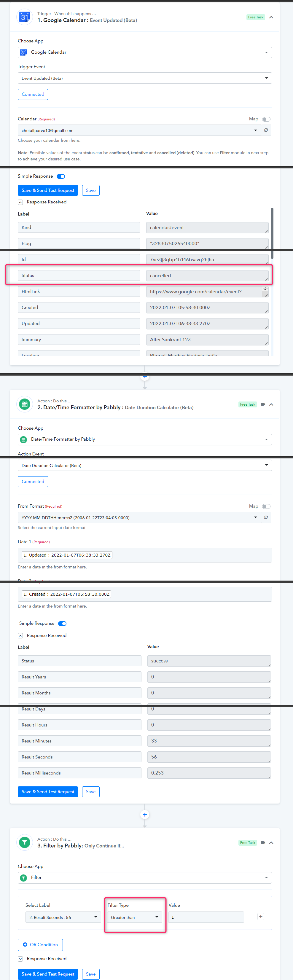Click the Summary value After Sankrant 123
Screen dimensions: 293x980
click(x=207, y=339)
